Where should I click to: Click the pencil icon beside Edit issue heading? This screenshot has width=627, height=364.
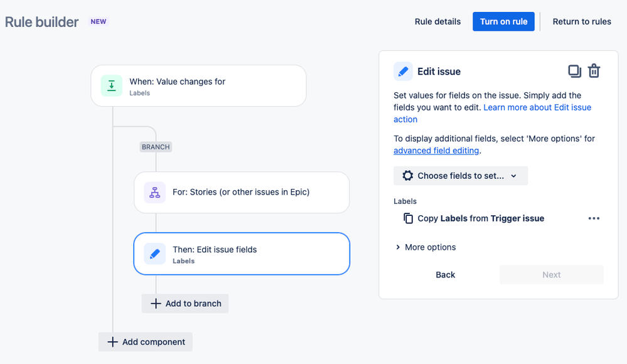403,71
